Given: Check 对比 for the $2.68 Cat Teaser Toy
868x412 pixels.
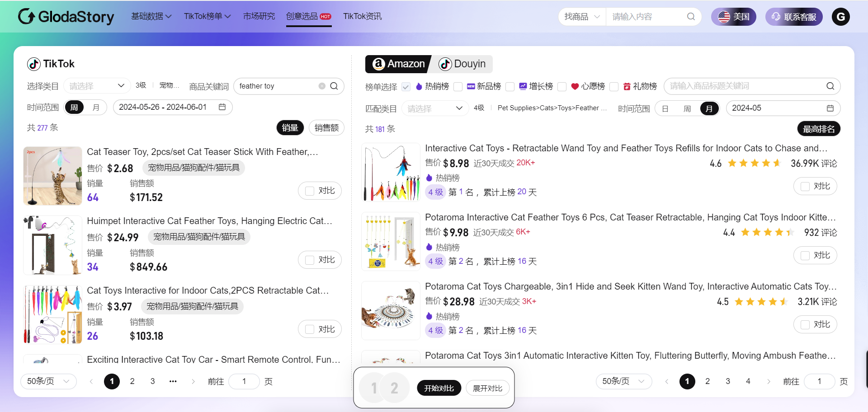Looking at the screenshot, I should point(310,191).
